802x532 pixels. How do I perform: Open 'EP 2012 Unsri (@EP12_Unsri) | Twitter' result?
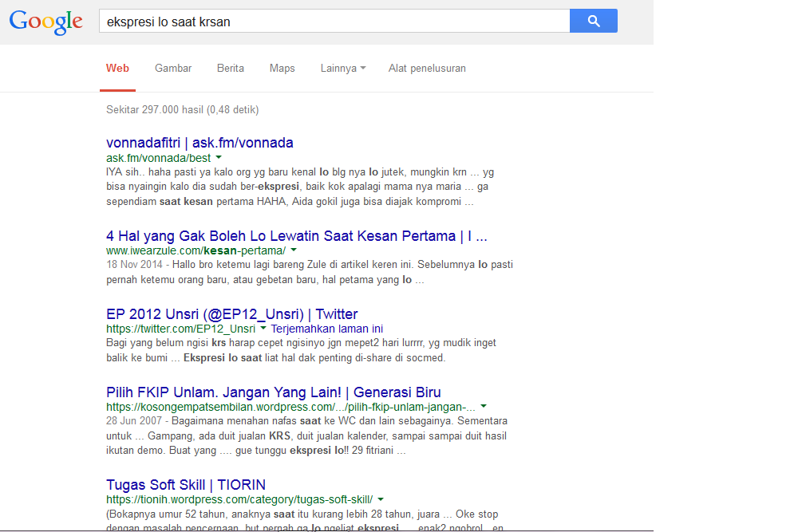[231, 313]
